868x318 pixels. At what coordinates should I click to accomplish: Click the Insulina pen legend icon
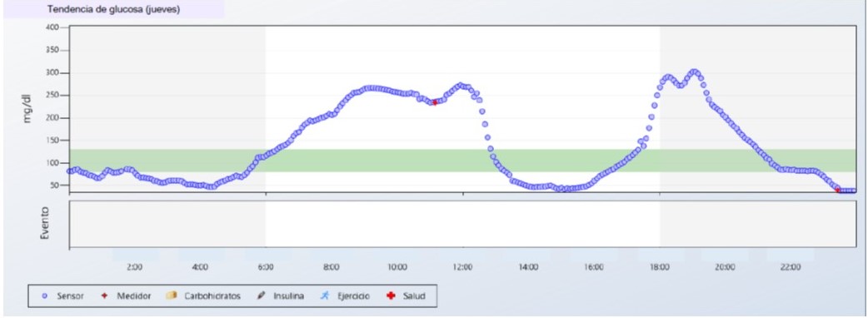(262, 296)
